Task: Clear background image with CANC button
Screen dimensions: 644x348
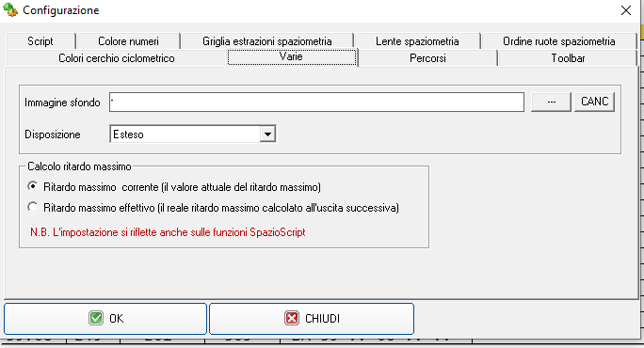Action: click(594, 102)
